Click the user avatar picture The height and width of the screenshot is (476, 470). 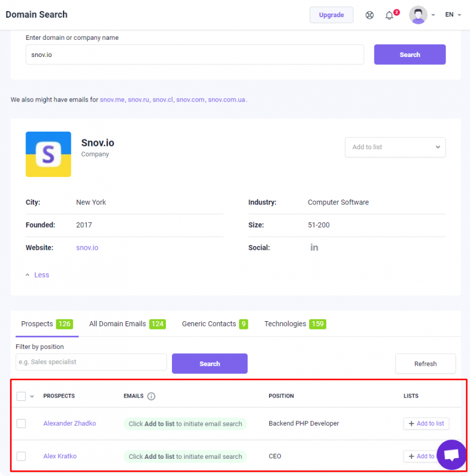coord(418,14)
